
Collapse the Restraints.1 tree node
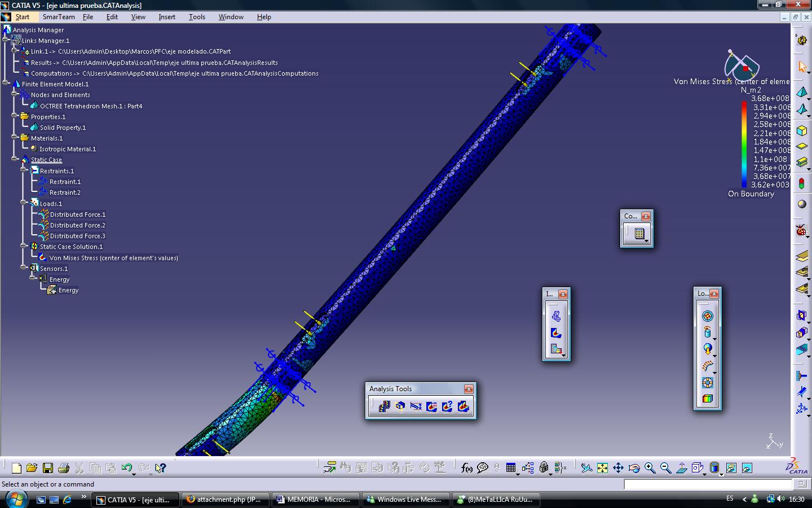pos(24,170)
